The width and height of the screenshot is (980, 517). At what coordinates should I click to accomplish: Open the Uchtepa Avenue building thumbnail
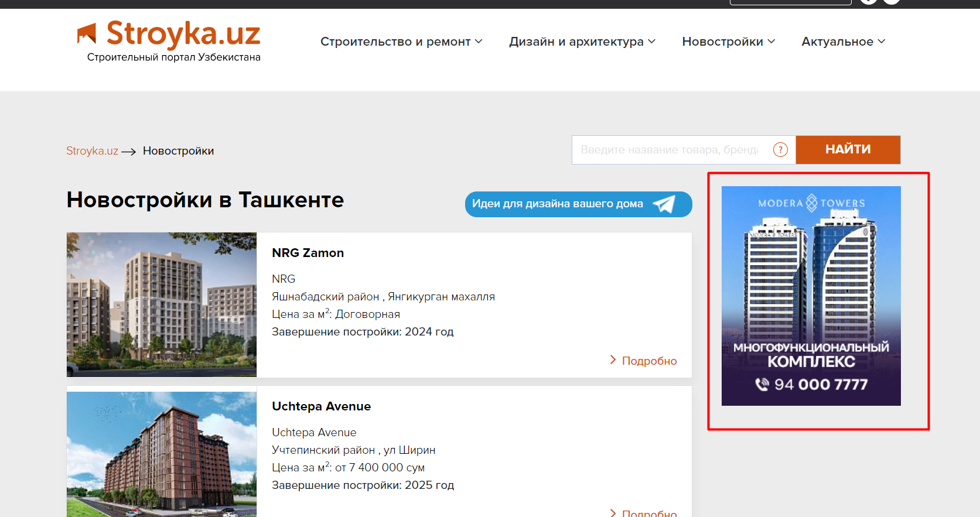[x=162, y=454]
